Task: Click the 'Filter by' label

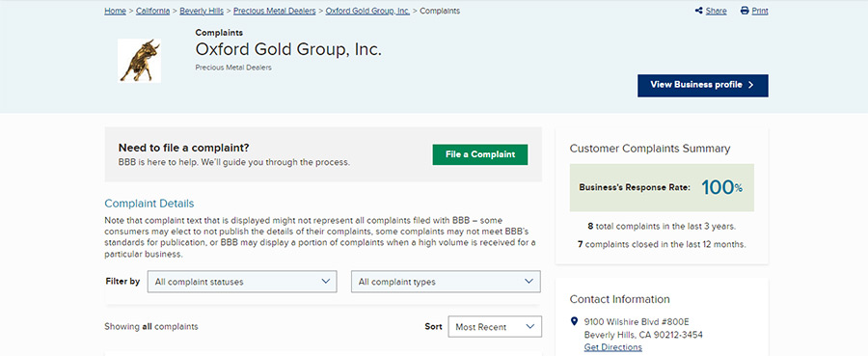Action: click(x=122, y=282)
